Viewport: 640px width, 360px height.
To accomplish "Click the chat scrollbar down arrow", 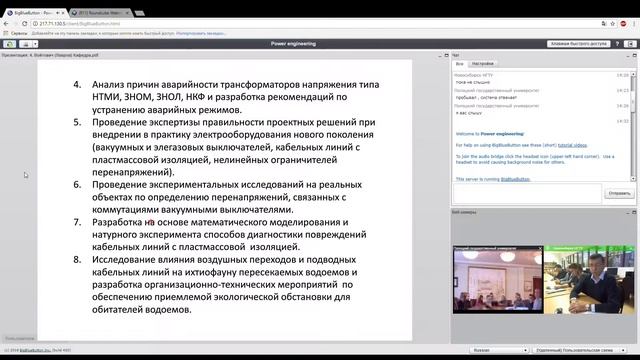I will [x=633, y=179].
